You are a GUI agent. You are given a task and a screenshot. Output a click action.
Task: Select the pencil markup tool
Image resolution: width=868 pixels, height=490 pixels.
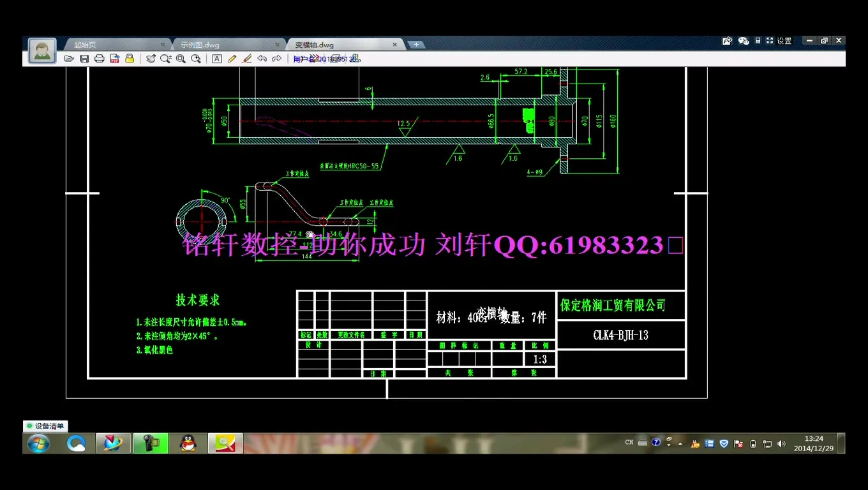tap(232, 58)
